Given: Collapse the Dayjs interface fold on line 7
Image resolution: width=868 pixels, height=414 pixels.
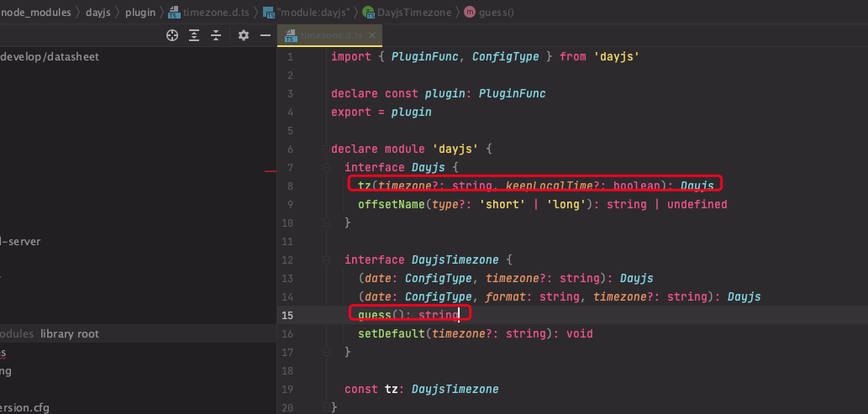Looking at the screenshot, I should [326, 168].
